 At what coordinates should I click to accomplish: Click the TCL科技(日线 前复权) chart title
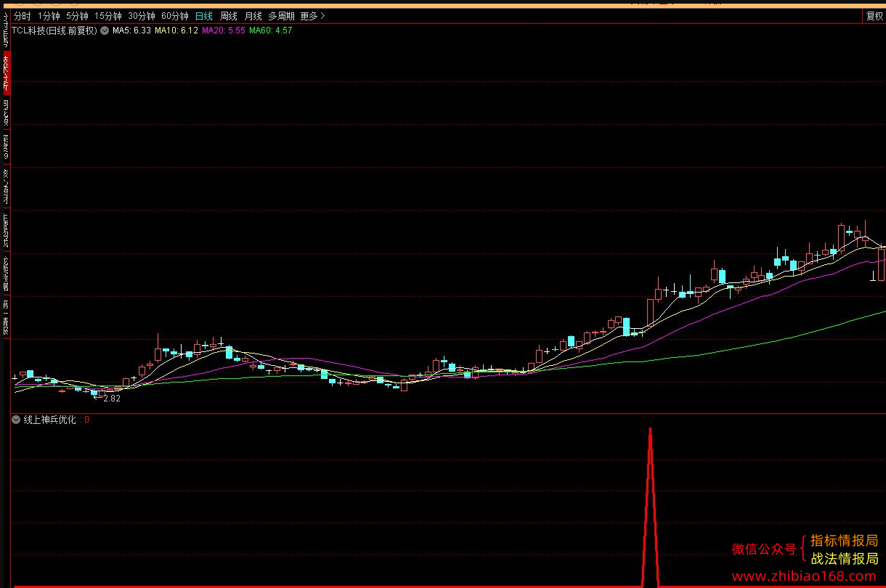(x=54, y=30)
